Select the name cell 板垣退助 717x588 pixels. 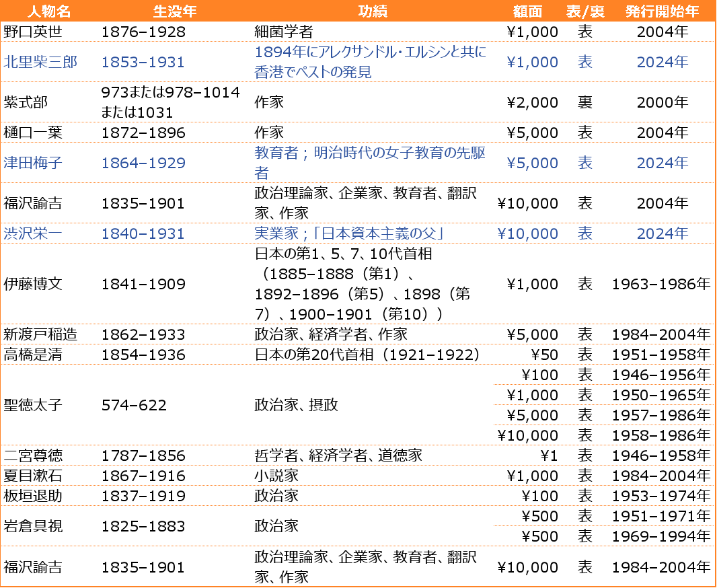pyautogui.click(x=32, y=496)
